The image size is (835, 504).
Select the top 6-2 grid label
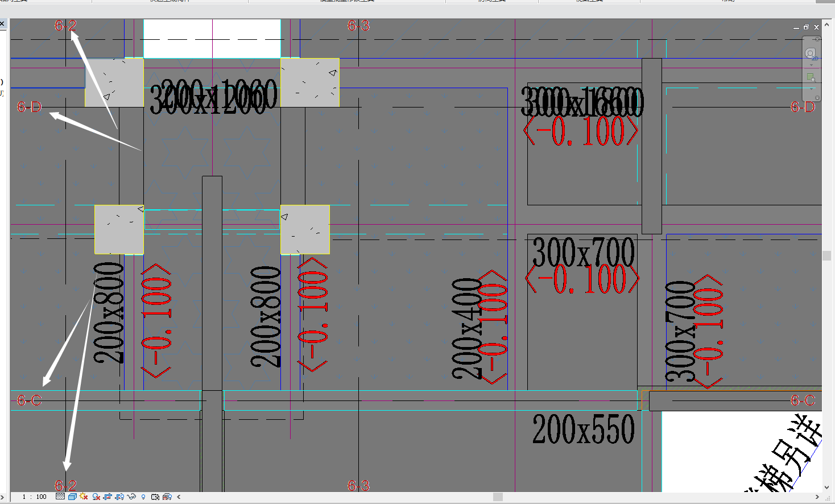coord(65,26)
